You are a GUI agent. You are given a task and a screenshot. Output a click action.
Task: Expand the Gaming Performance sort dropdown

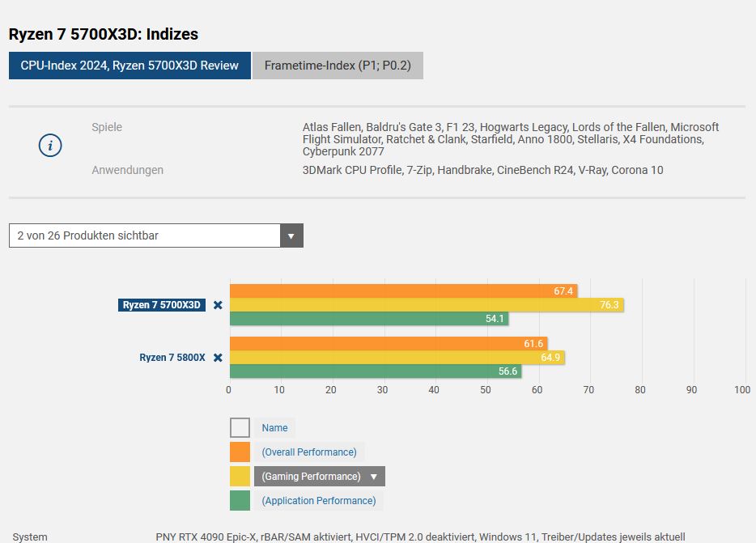pos(320,477)
